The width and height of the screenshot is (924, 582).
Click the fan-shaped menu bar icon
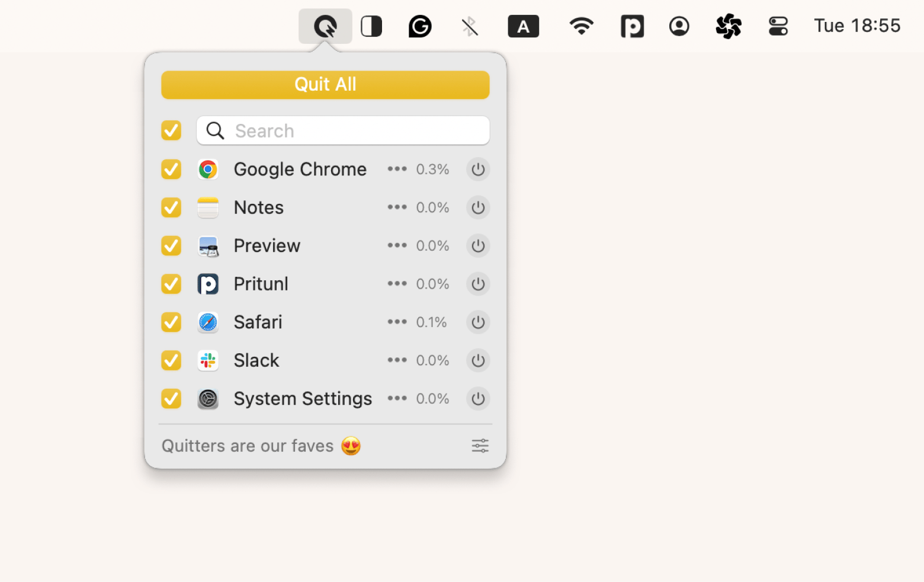point(729,26)
